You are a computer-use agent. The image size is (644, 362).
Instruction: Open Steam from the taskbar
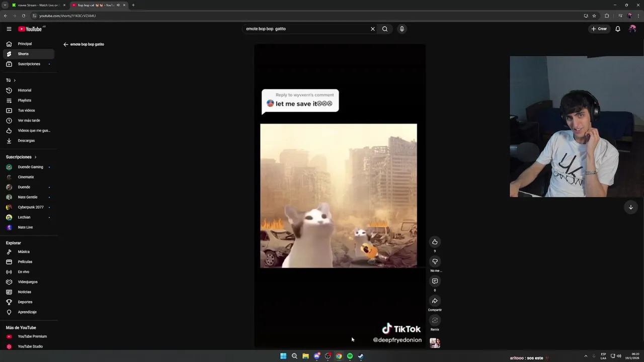pyautogui.click(x=361, y=356)
